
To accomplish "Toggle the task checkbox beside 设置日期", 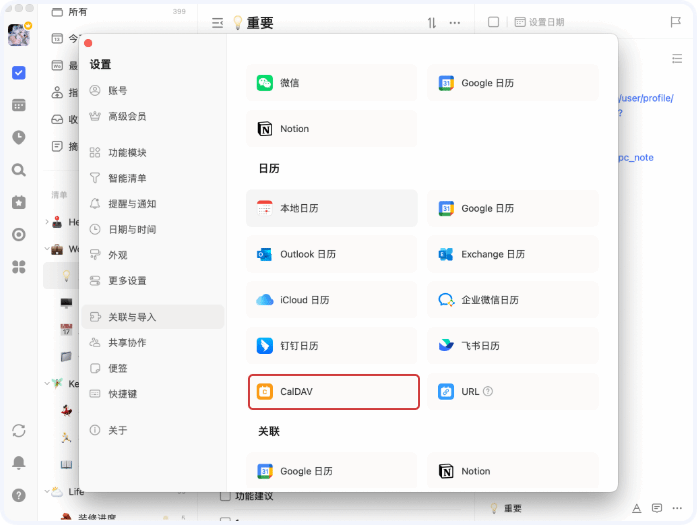I will click(493, 22).
